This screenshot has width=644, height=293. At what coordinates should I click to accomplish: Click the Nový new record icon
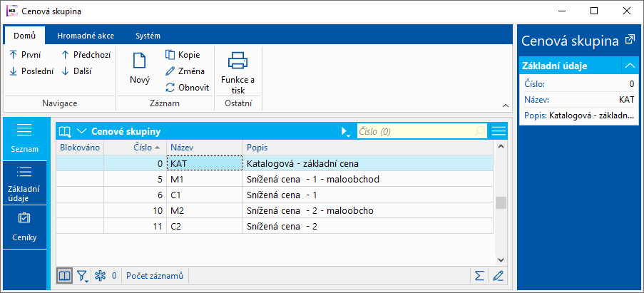pyautogui.click(x=139, y=61)
